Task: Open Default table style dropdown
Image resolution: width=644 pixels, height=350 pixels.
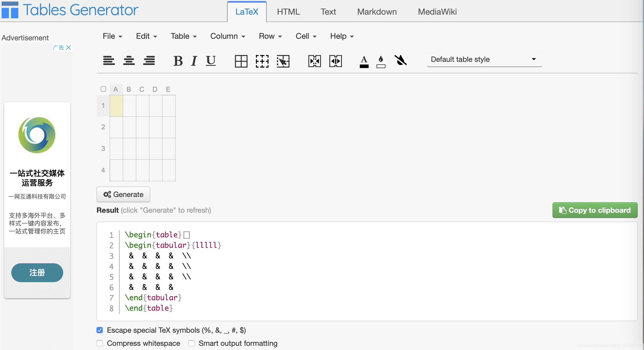Action: coord(484,59)
